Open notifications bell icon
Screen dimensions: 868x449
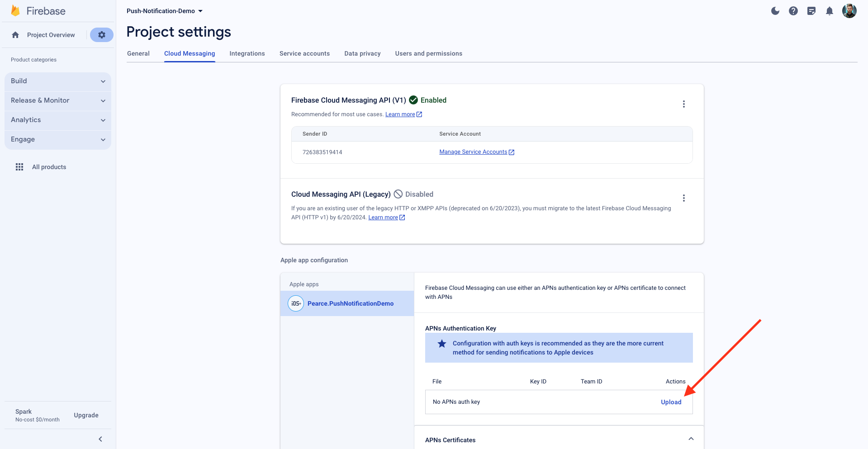pyautogui.click(x=830, y=11)
